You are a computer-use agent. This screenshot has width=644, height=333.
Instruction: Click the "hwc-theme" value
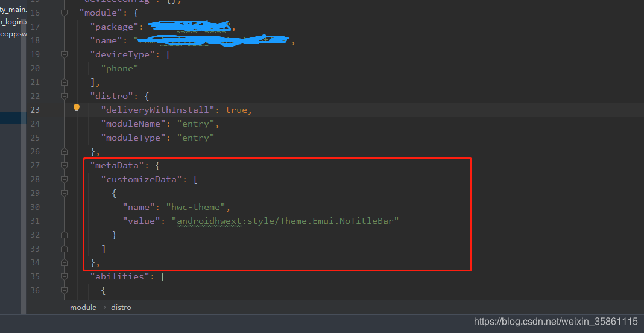point(196,207)
